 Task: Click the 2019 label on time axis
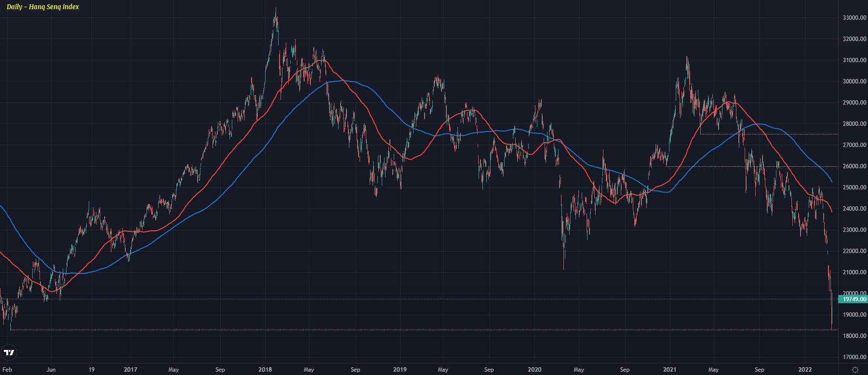click(400, 370)
